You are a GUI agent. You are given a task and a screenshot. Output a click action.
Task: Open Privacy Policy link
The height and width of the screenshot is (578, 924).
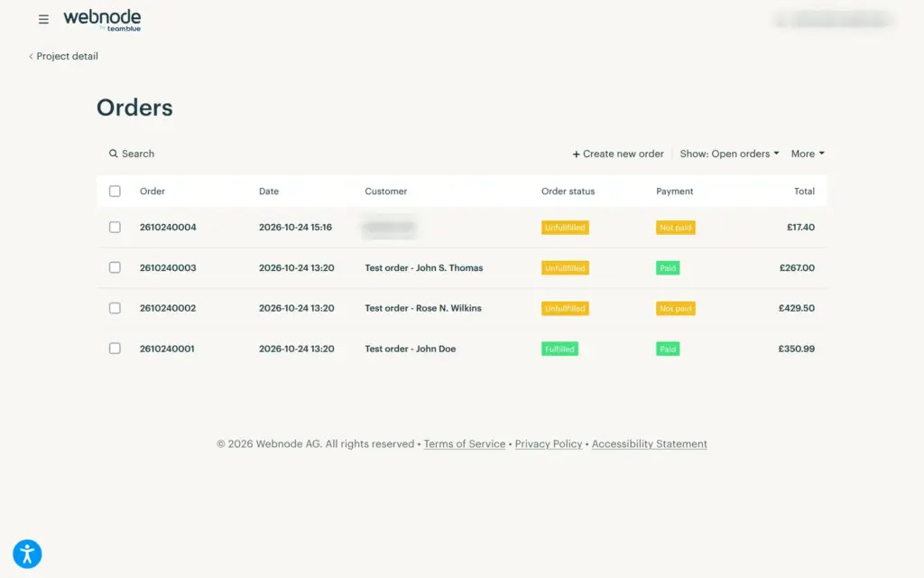click(549, 443)
